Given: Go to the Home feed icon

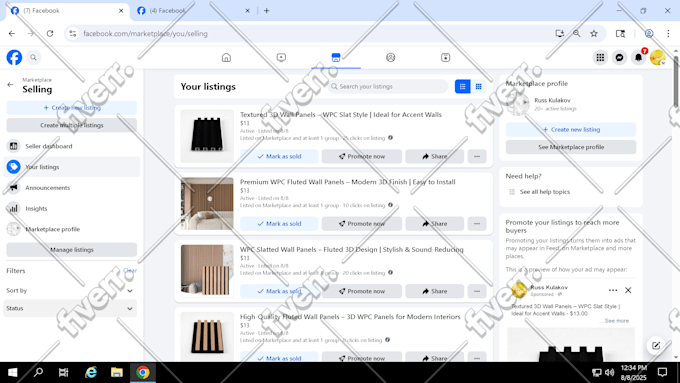Looking at the screenshot, I should [226, 57].
